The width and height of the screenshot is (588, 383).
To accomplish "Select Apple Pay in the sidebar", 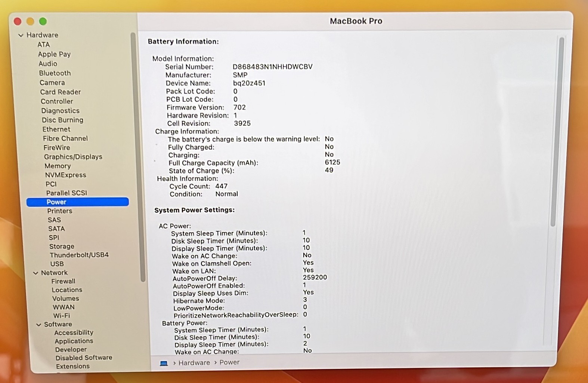I will [x=54, y=54].
